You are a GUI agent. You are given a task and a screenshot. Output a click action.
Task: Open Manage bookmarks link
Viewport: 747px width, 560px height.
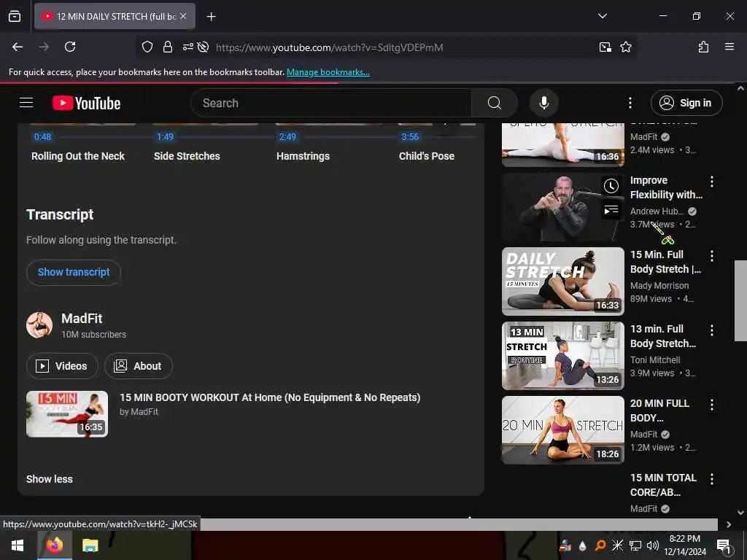(x=328, y=72)
